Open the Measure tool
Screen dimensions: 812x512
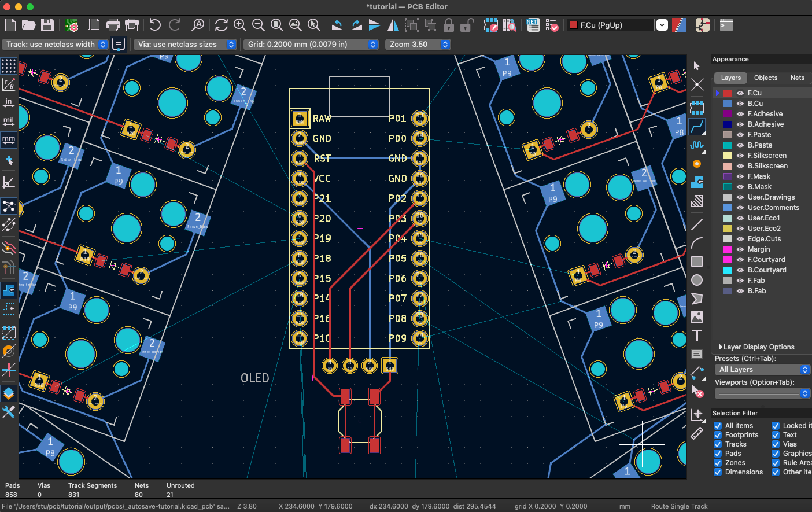[x=697, y=432]
